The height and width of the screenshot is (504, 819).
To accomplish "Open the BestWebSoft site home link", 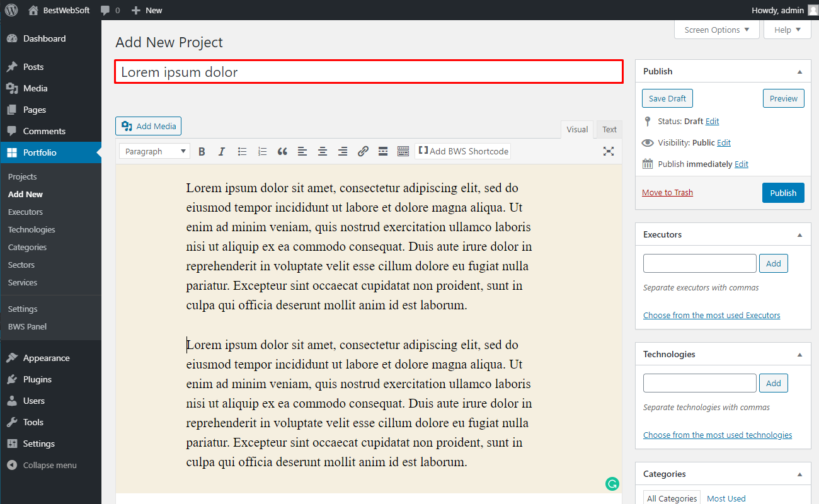I will click(60, 10).
